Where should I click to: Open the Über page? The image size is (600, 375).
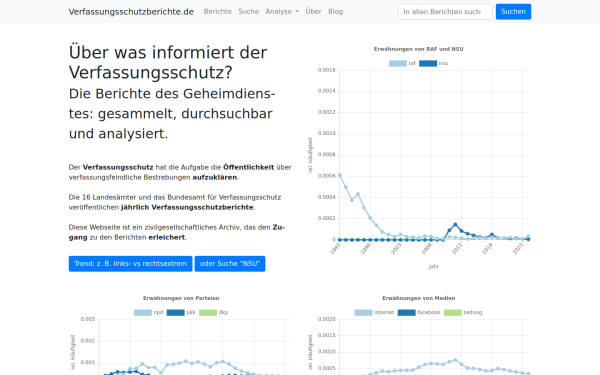[313, 11]
